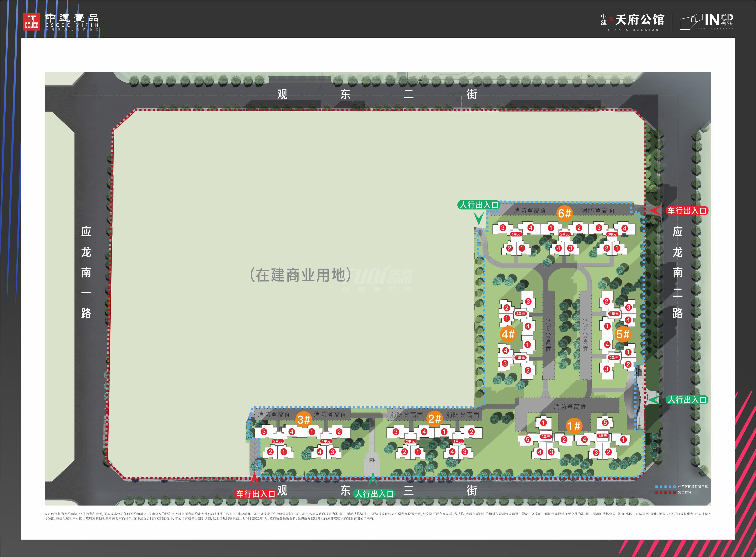756x557 pixels.
Task: Click the red dotted legend swatch
Action: pos(665,493)
